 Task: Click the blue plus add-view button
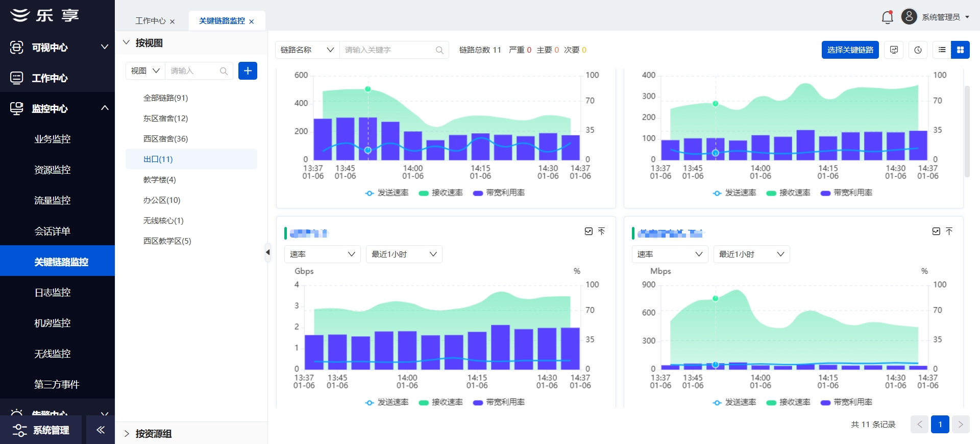[x=248, y=71]
